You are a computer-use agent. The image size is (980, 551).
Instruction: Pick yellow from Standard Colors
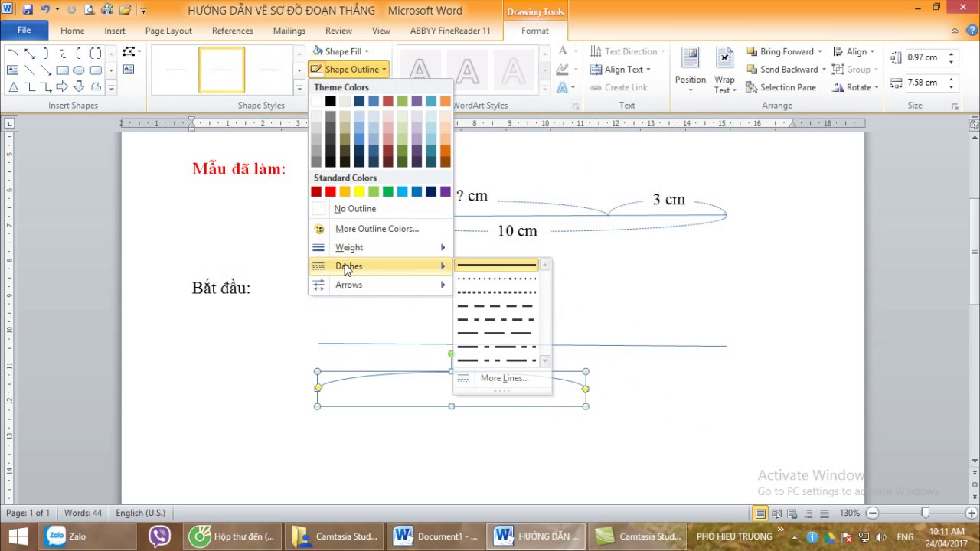click(x=359, y=191)
